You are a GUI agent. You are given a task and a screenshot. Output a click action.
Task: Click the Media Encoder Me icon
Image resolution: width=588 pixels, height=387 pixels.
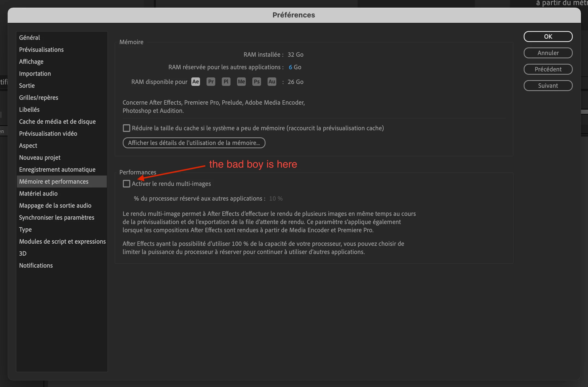coord(241,82)
